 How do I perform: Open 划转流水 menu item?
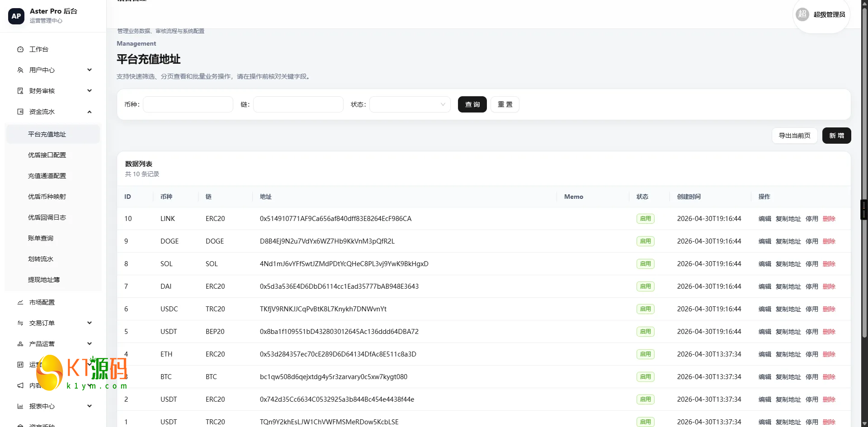(x=53, y=259)
